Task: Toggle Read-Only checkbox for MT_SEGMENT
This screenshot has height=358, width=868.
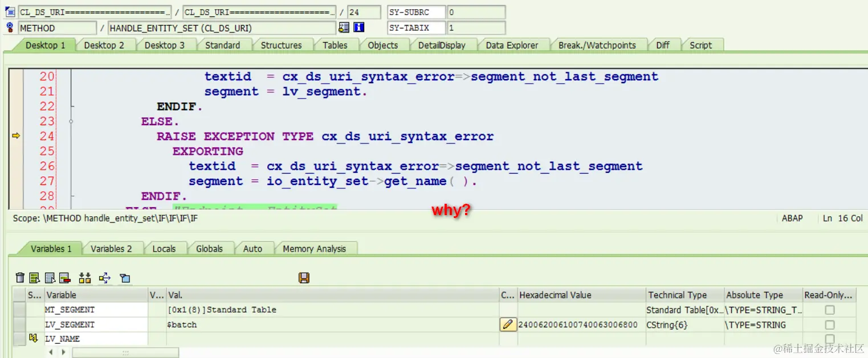Action: (830, 310)
